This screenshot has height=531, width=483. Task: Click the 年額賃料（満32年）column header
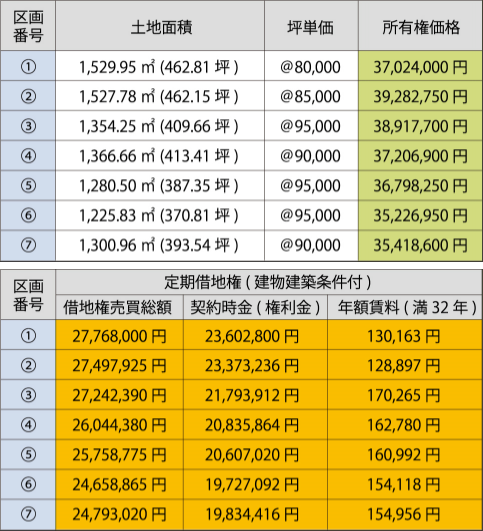point(405,307)
